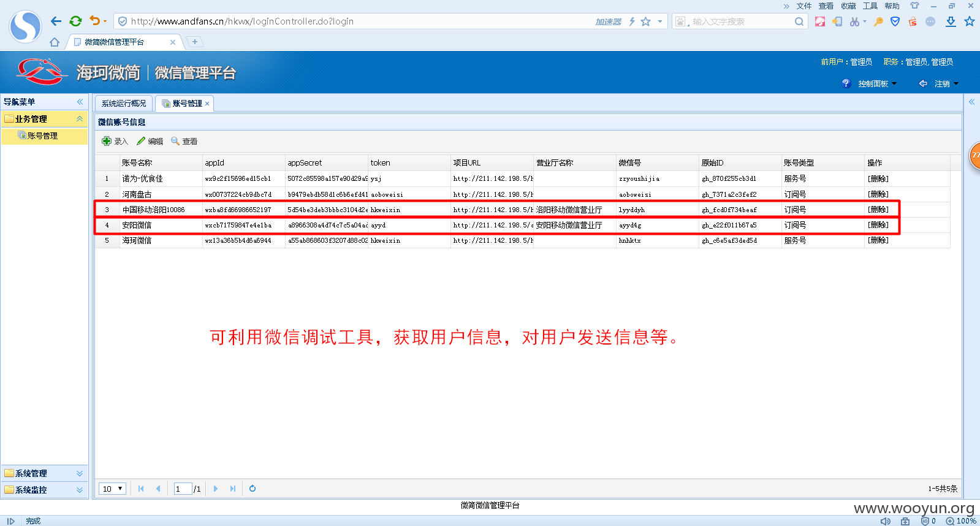The height and width of the screenshot is (526, 980).
Task: Open the 控制面板 dropdown
Action: point(878,84)
